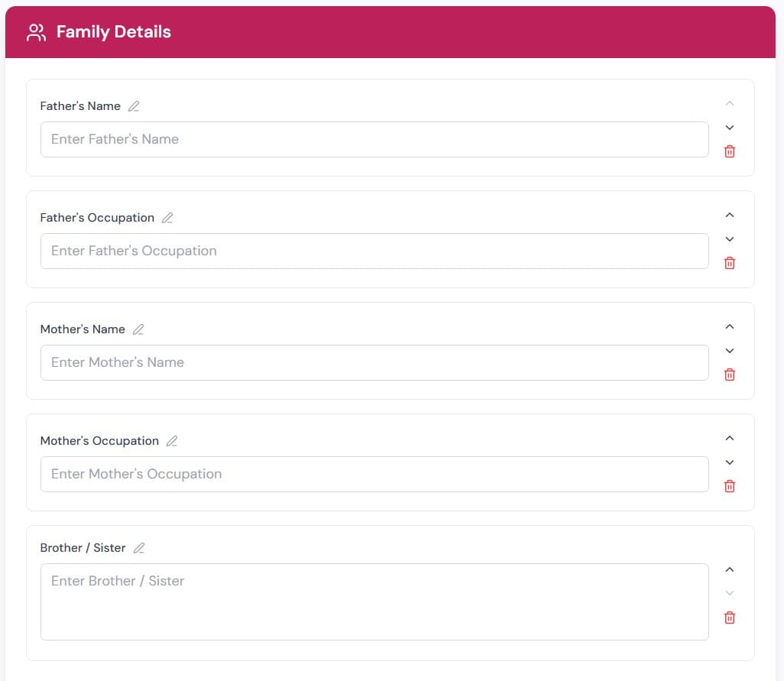Delete the Father's Name field using trash icon
This screenshot has width=784, height=681.
tap(730, 151)
